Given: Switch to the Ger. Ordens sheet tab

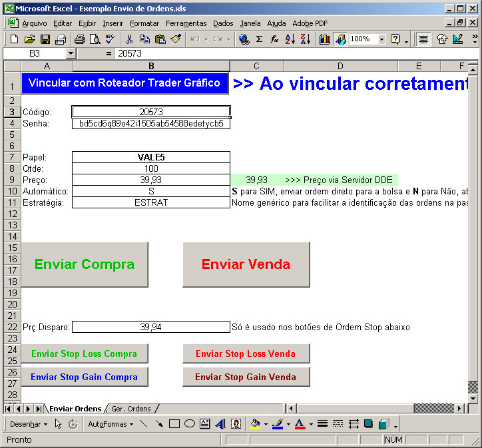Looking at the screenshot, I should click(x=131, y=409).
